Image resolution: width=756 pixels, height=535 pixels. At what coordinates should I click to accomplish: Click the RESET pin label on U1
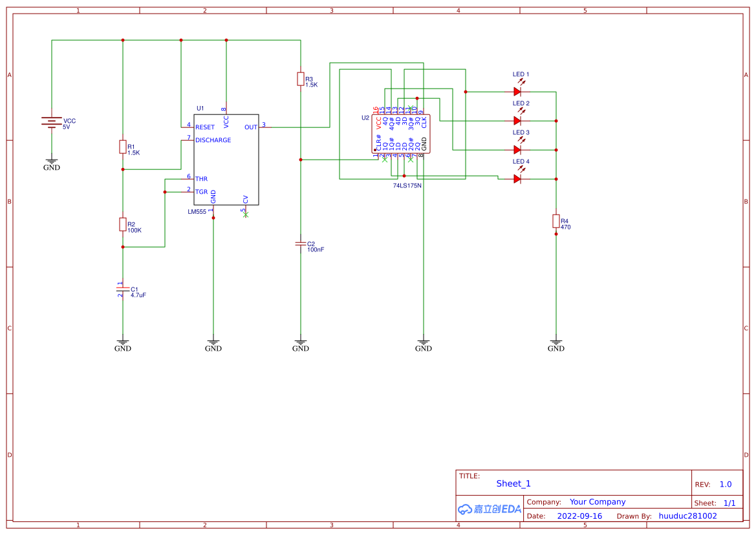205,127
